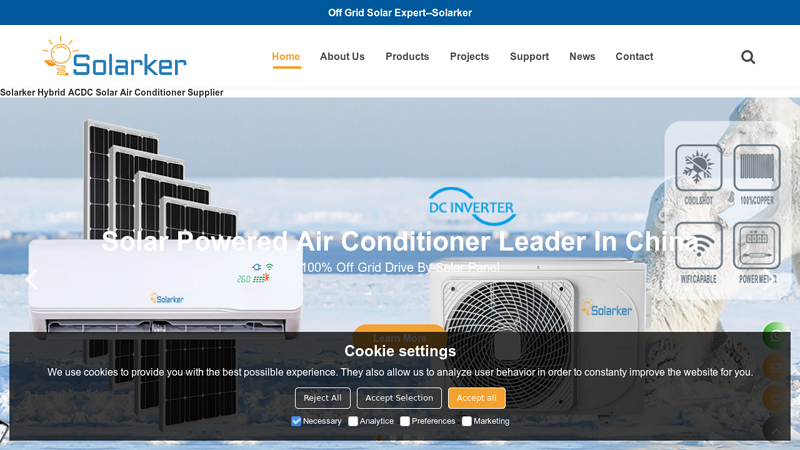Click the heart favorite floating button
The height and width of the screenshot is (450, 800).
coord(776,399)
